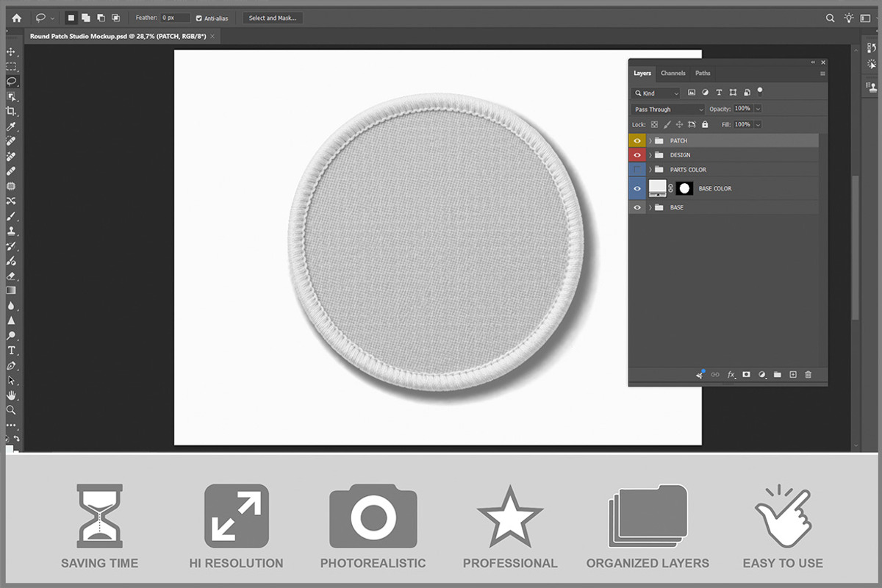The height and width of the screenshot is (588, 882).
Task: Enable Intersect with selection mode
Action: tap(115, 18)
